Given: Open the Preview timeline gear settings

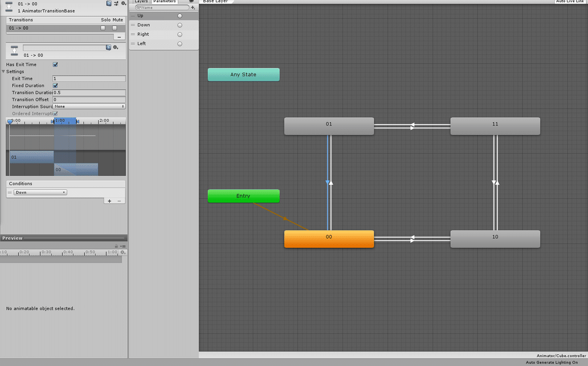Looking at the screenshot, I should click(x=122, y=252).
